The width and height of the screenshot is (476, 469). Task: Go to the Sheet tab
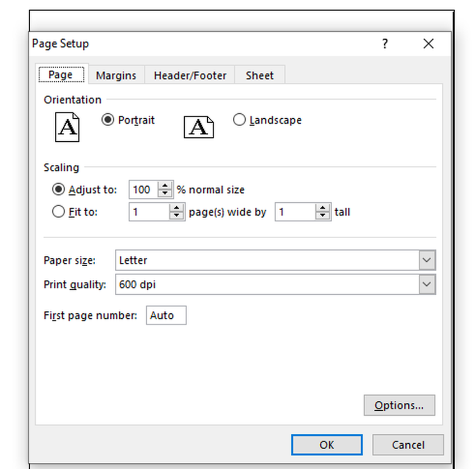pos(259,76)
